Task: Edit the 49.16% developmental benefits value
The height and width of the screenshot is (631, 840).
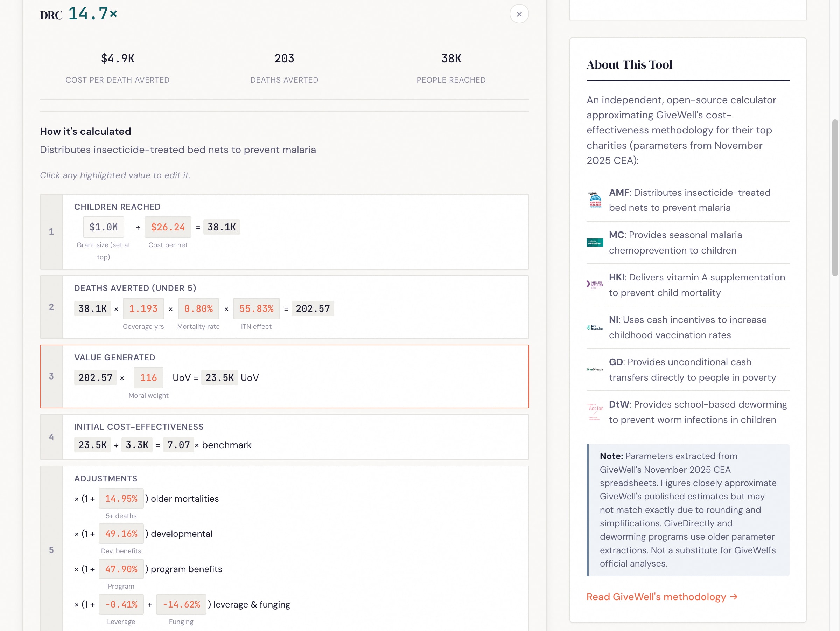Action: click(121, 533)
